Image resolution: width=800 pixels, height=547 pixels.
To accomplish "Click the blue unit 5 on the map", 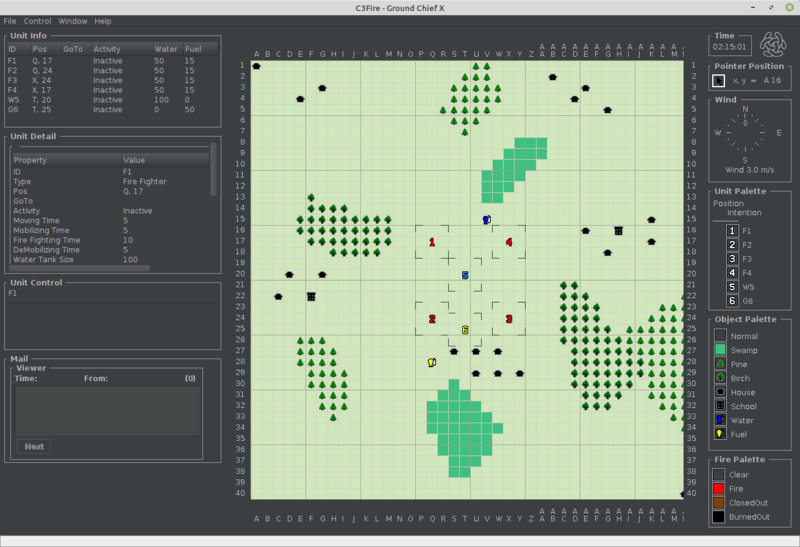I will [x=465, y=275].
